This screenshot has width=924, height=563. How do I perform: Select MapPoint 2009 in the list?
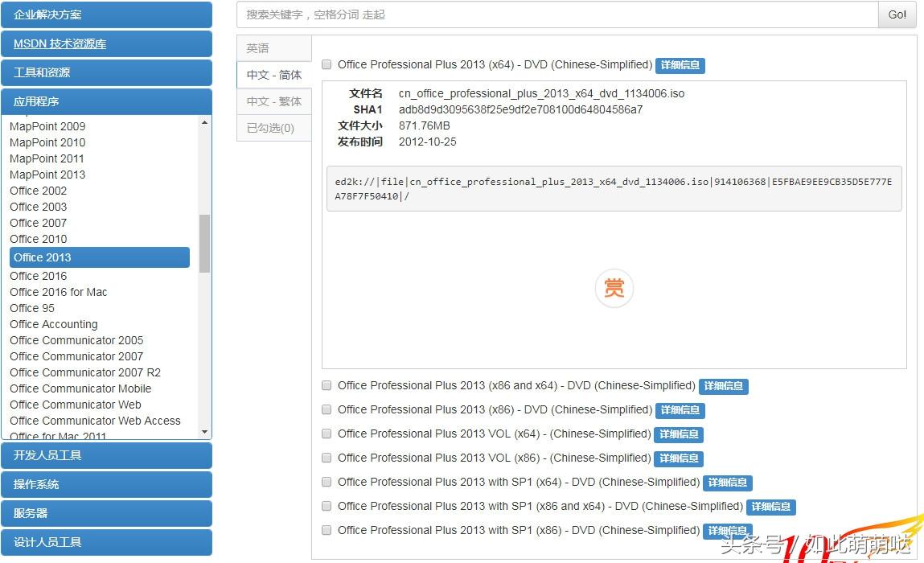[47, 126]
